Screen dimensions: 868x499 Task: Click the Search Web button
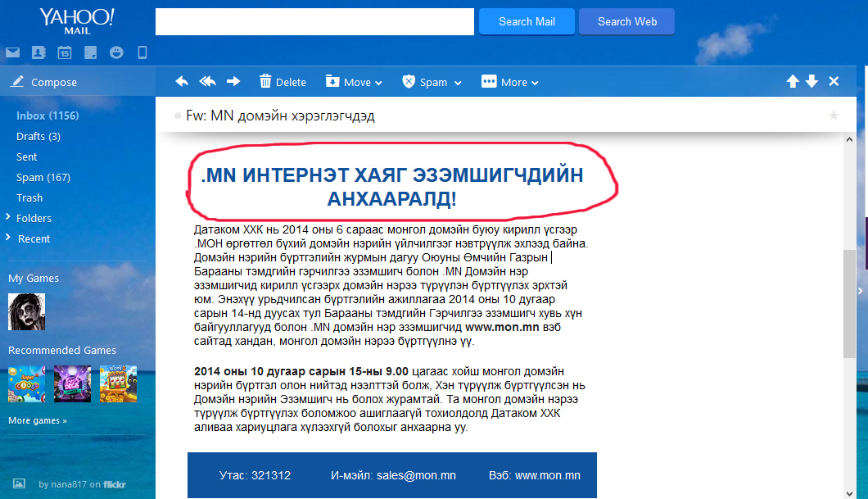pos(626,21)
